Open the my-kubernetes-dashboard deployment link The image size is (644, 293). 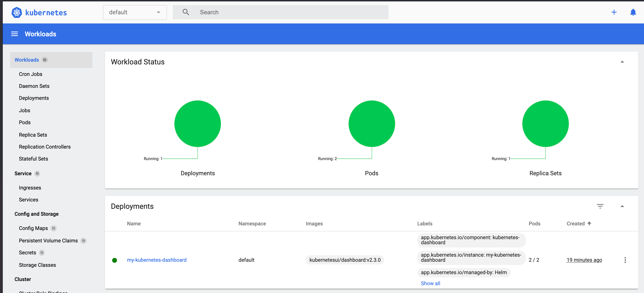coord(157,260)
